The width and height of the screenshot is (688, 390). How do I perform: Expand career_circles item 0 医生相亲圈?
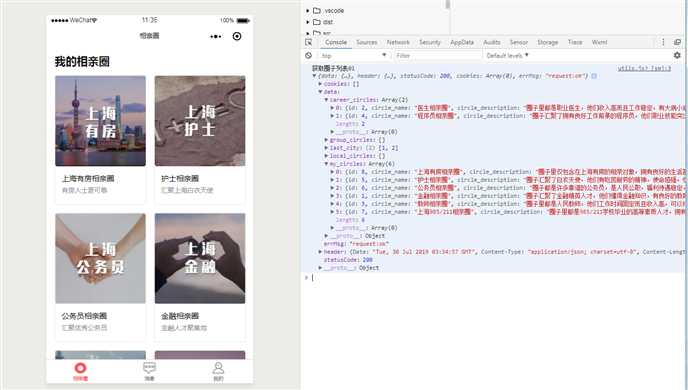[332, 108]
